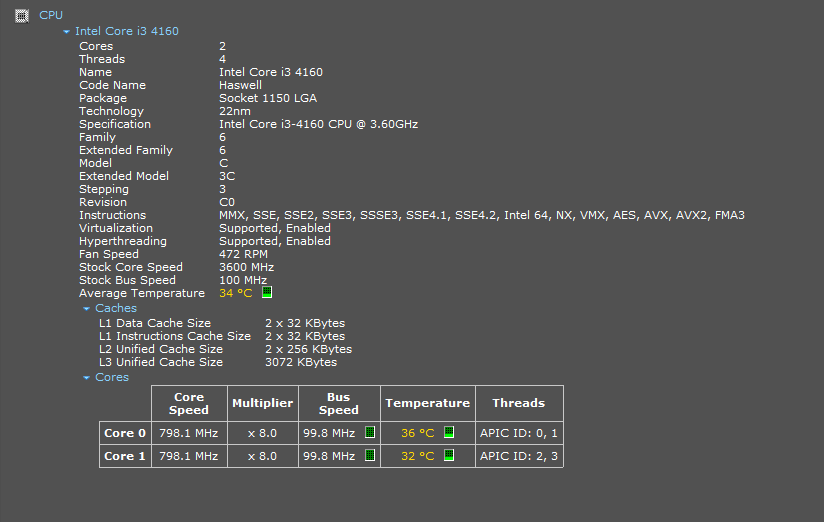Collapse the Intel Core i3 4160 node
Viewport: 824px width, 522px height.
tap(66, 32)
